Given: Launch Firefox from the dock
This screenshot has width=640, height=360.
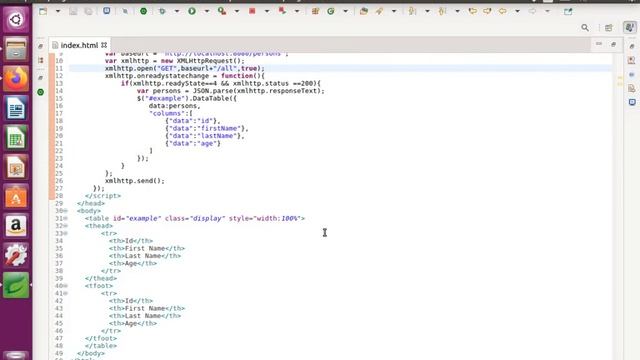Looking at the screenshot, I should 16,78.
